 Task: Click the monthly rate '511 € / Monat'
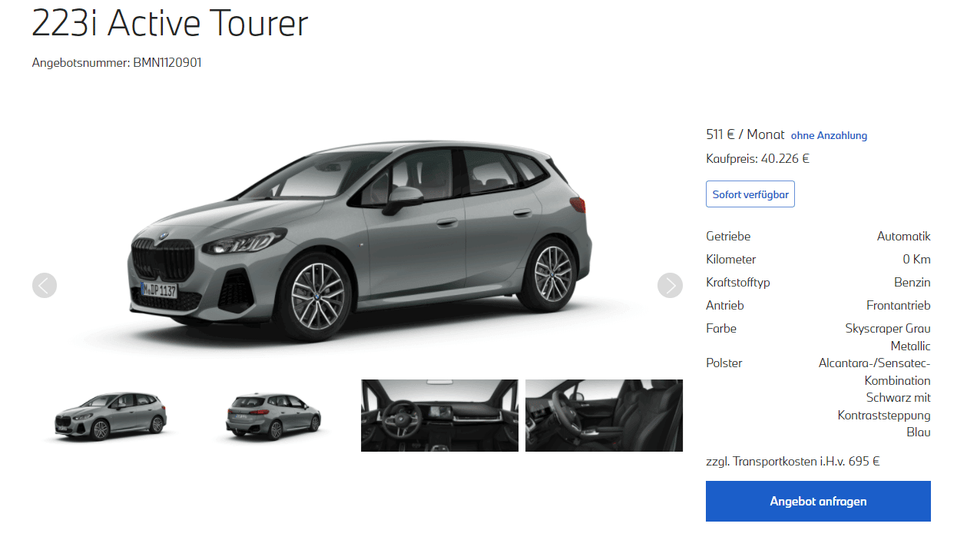(x=745, y=134)
